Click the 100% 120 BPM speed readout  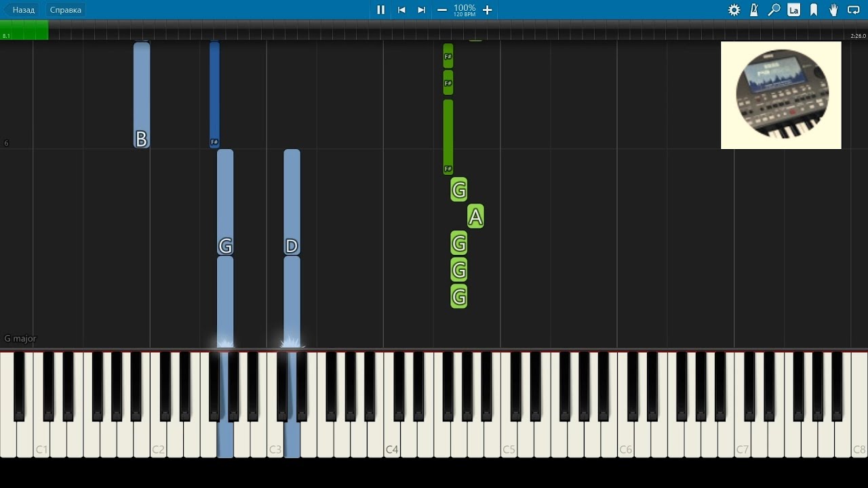coord(465,10)
